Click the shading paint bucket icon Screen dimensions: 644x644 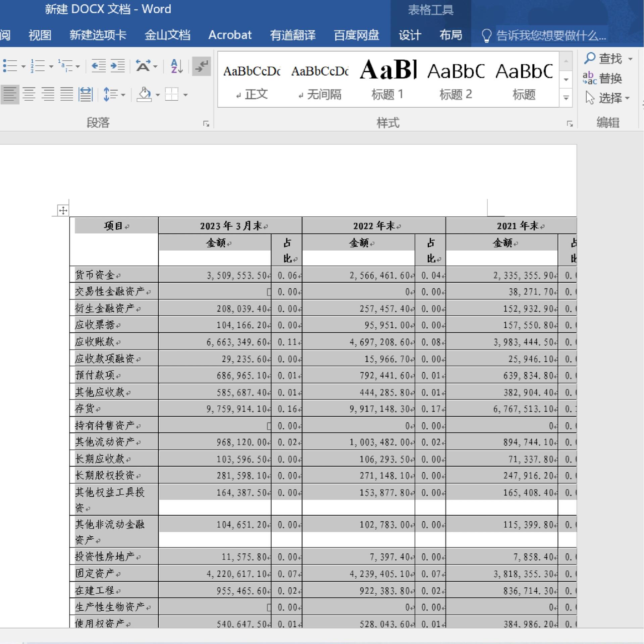pyautogui.click(x=145, y=95)
